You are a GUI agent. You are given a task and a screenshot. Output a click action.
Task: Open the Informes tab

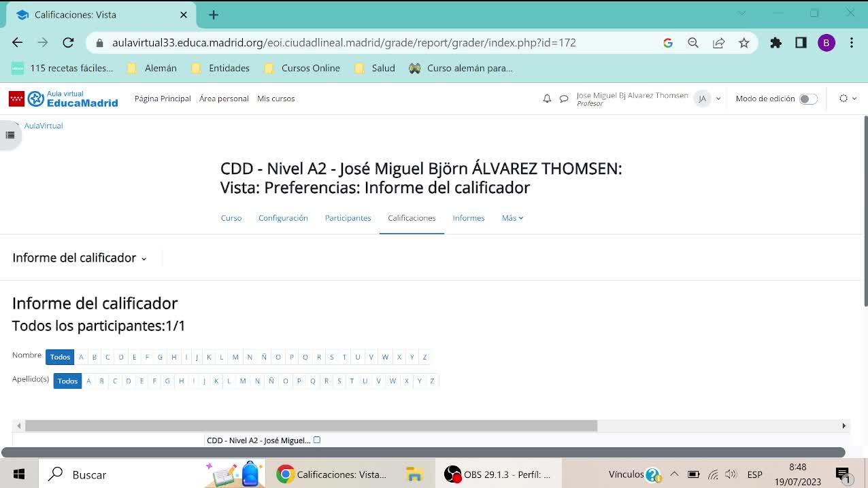(469, 218)
